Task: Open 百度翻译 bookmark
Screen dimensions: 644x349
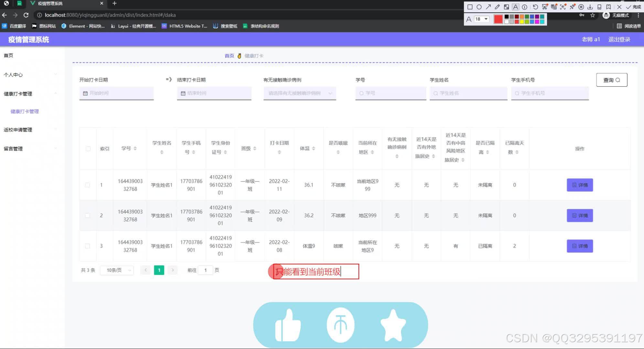Action: (x=14, y=26)
